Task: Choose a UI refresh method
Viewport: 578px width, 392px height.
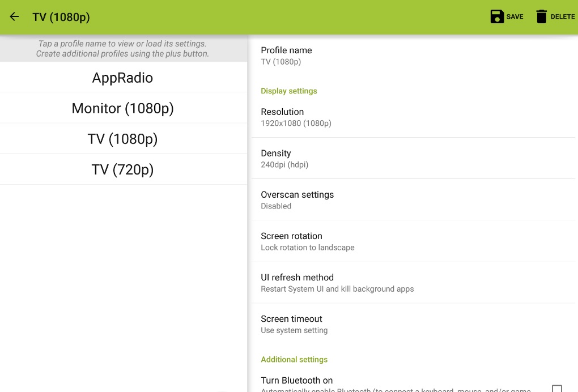Action: click(413, 283)
